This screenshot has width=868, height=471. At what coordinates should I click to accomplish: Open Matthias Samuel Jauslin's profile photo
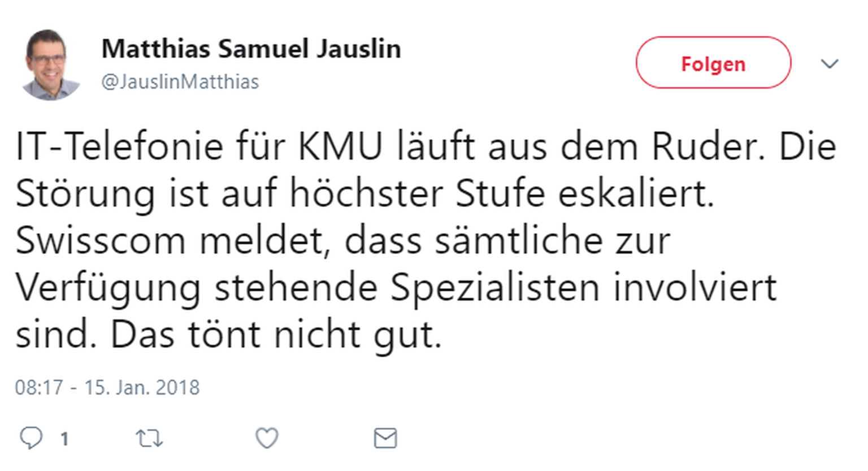(50, 64)
